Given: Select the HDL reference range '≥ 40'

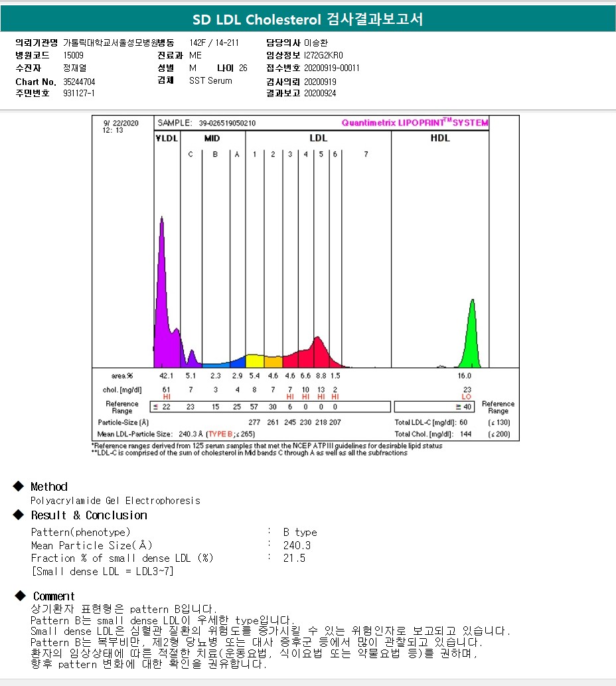Looking at the screenshot, I should tap(463, 407).
